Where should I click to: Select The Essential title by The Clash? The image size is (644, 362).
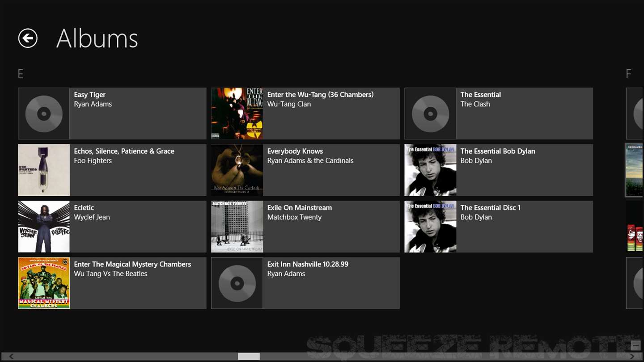[x=480, y=95]
